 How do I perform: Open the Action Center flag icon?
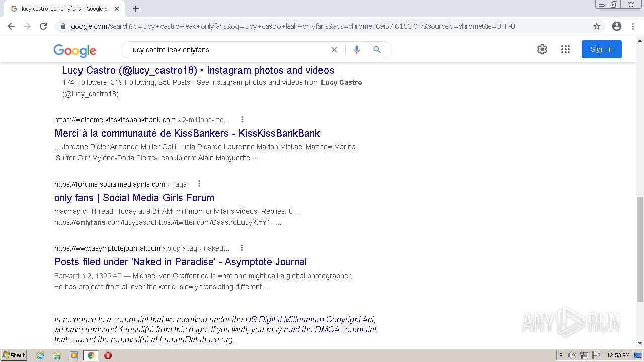tap(596, 355)
